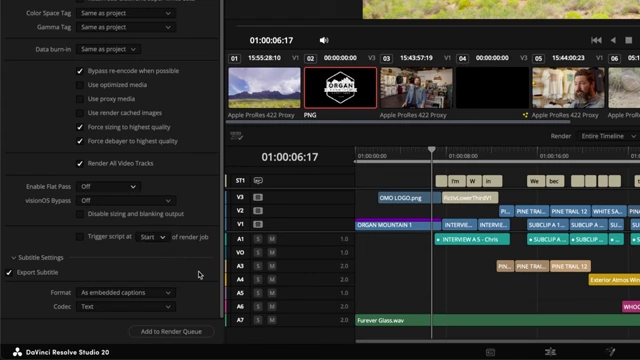This screenshot has height=360, width=640.
Task: Select INTERVIEW A 5 - Chris audio clip
Action: pyautogui.click(x=472, y=239)
